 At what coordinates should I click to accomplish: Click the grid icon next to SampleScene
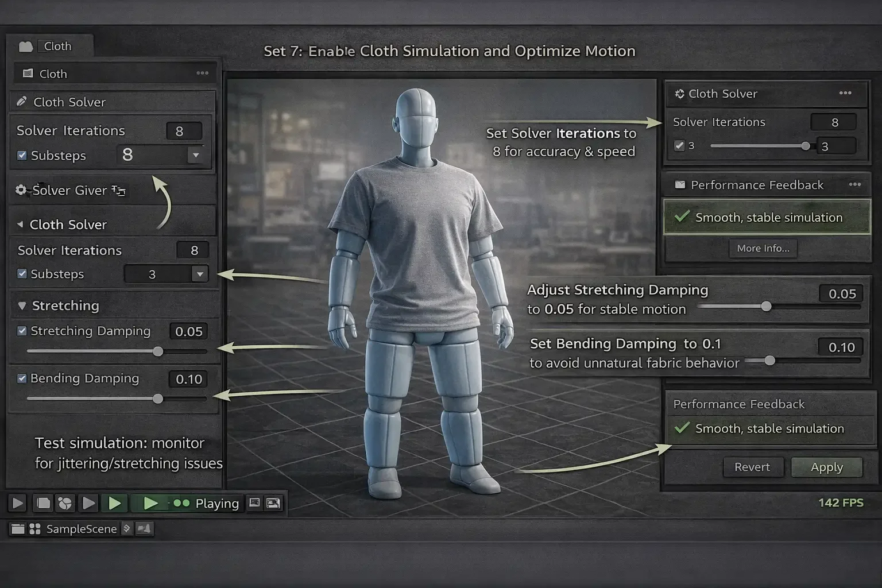(x=34, y=528)
